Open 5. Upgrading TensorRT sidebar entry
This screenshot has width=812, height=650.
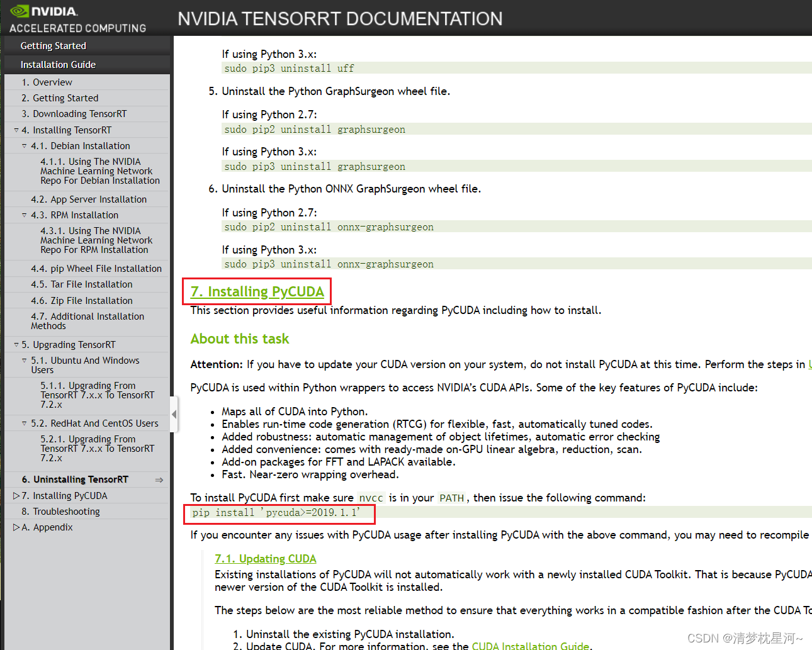pyautogui.click(x=69, y=345)
